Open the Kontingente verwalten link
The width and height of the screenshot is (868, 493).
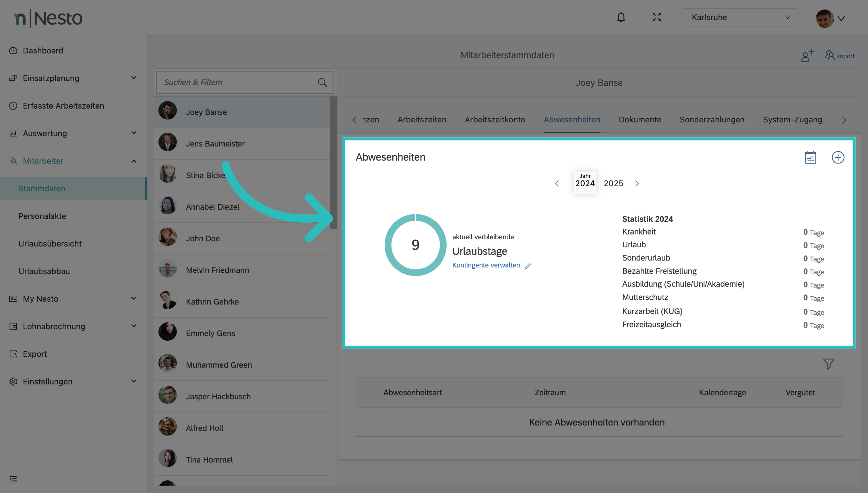point(486,265)
